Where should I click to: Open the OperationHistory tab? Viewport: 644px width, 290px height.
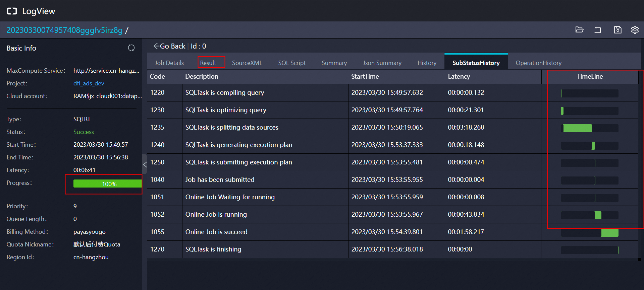tap(538, 63)
